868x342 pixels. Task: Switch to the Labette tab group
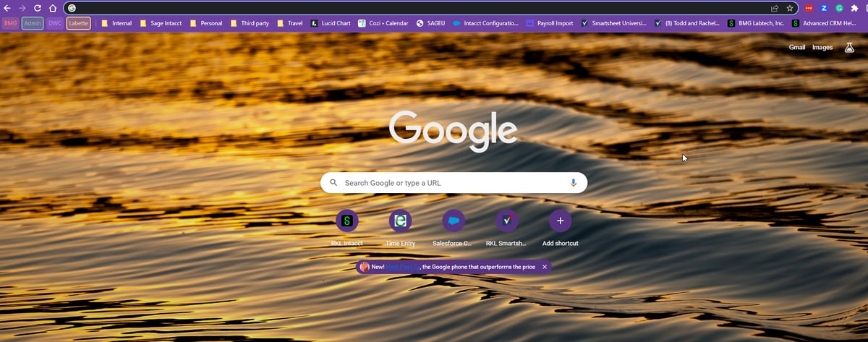pyautogui.click(x=78, y=23)
